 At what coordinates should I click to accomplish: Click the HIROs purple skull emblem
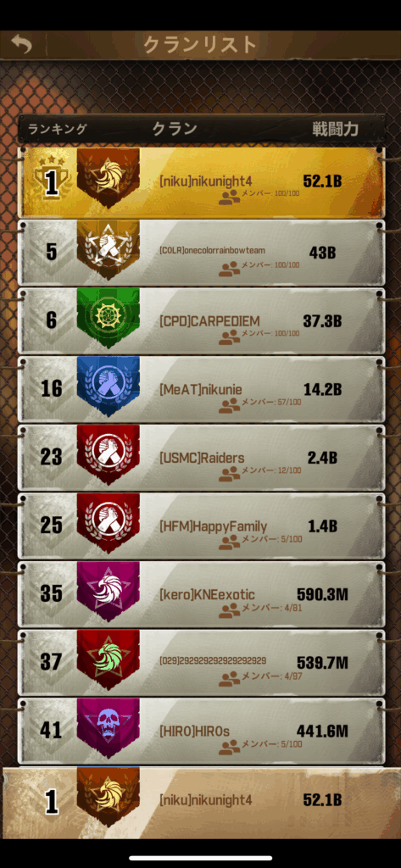coord(108,728)
